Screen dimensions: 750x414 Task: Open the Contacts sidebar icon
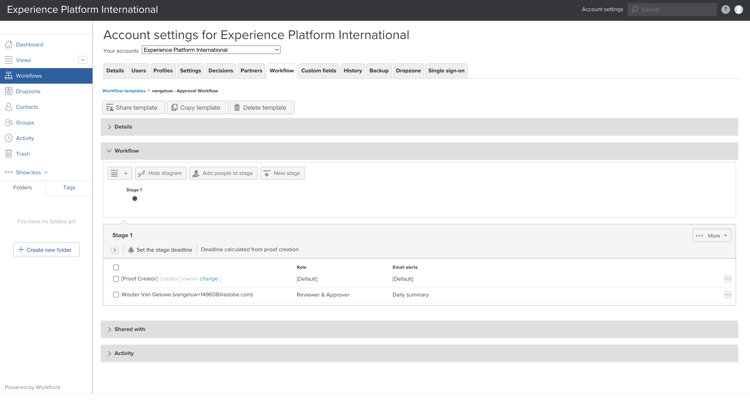click(9, 107)
